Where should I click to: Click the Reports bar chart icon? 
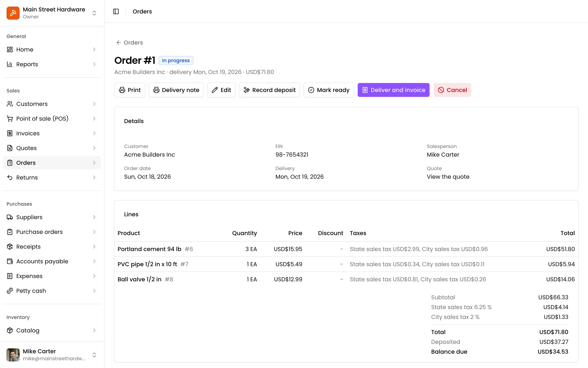coord(10,64)
